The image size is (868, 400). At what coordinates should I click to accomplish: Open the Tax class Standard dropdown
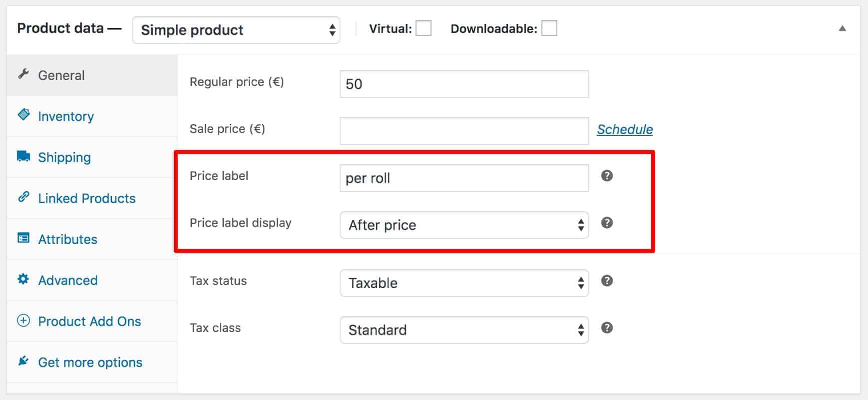click(x=464, y=330)
